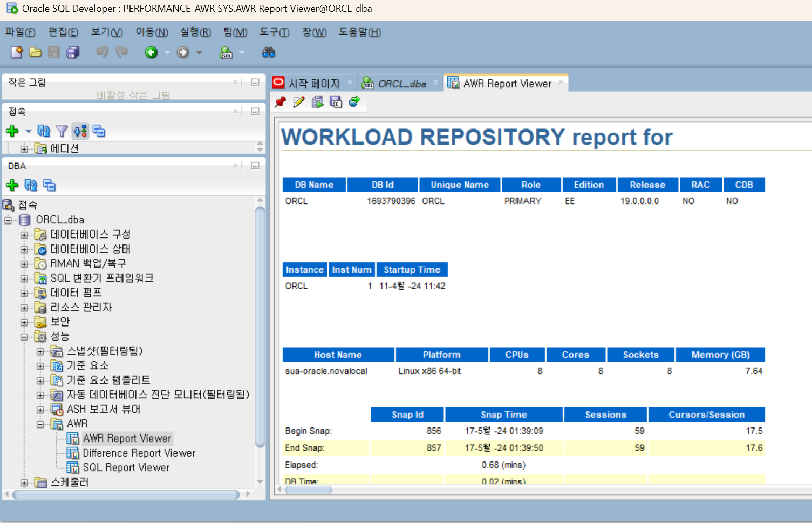Click the Snap Id column header
Image resolution: width=812 pixels, height=523 pixels.
(x=407, y=415)
